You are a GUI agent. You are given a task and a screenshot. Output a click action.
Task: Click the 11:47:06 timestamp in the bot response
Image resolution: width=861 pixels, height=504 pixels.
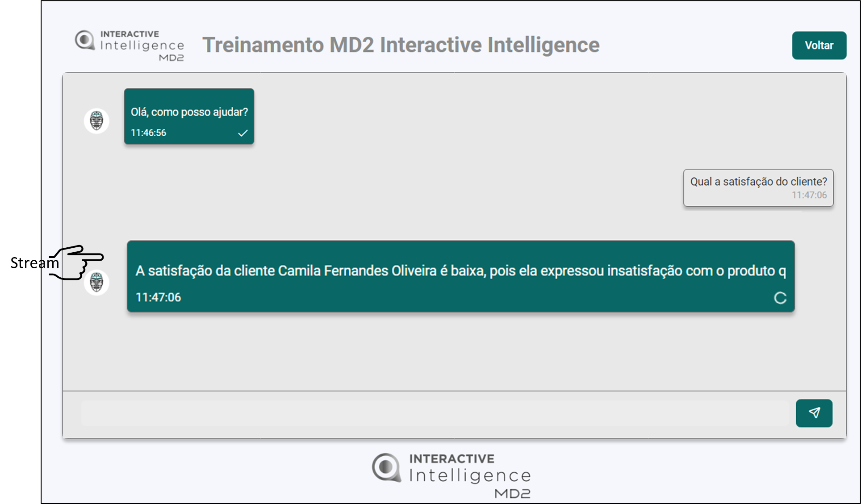pyautogui.click(x=158, y=297)
